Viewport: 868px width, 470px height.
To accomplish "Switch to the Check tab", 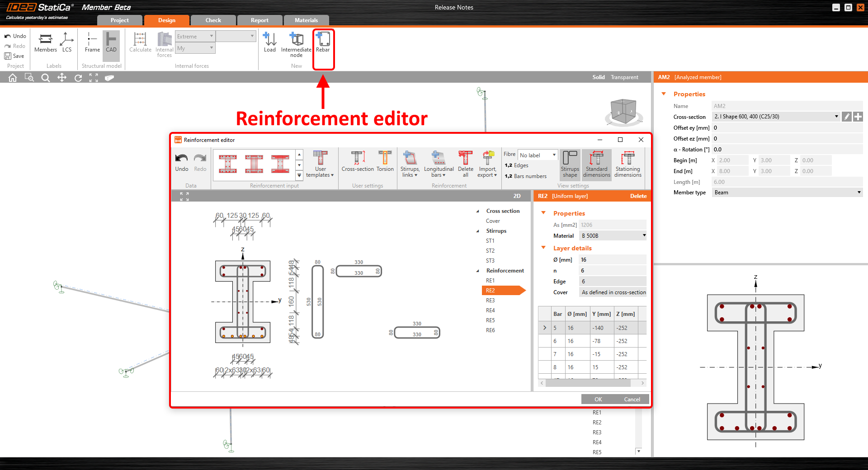I will (213, 20).
